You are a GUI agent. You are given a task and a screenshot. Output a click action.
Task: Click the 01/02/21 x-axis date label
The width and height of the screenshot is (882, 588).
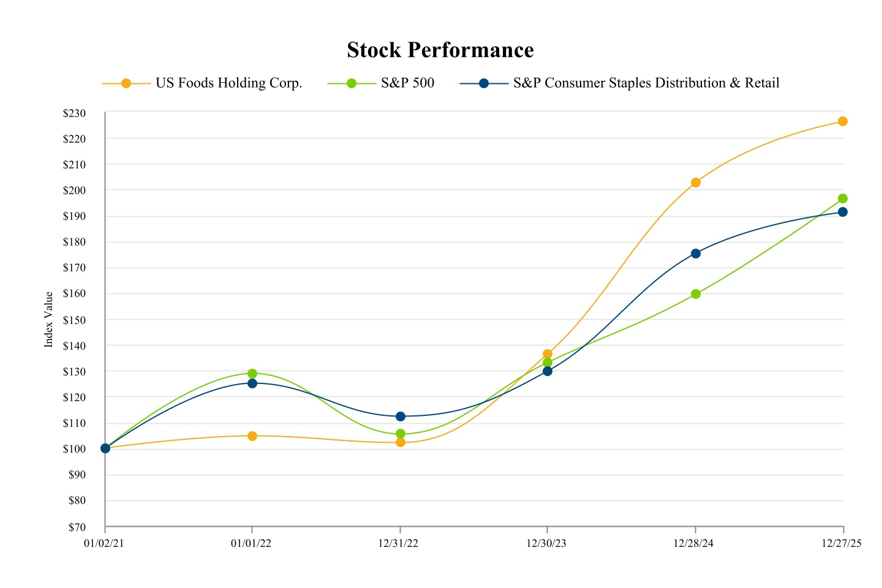tap(104, 543)
